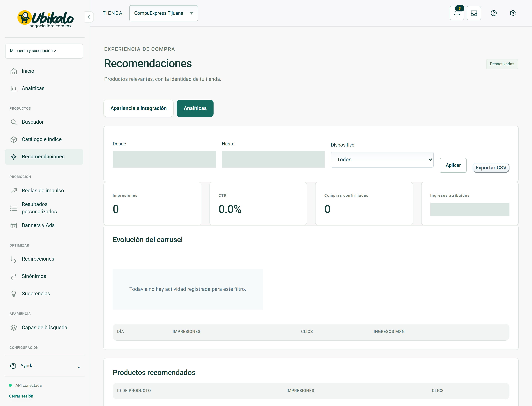Open settings gear icon
This screenshot has height=406, width=532.
513,13
